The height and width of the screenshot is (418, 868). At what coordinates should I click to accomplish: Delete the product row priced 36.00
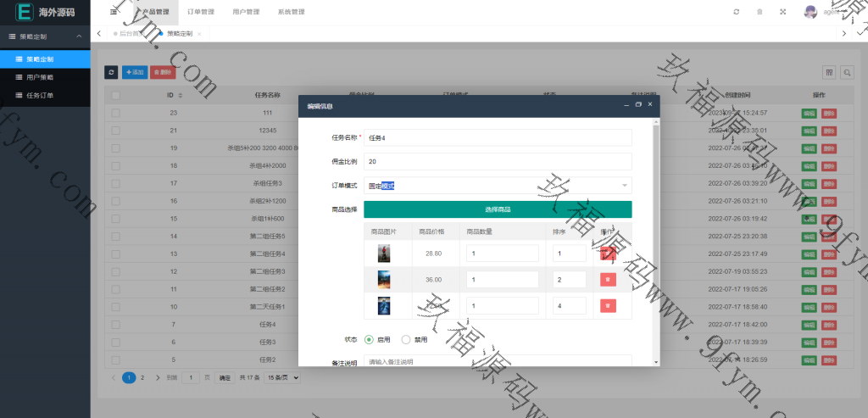608,279
